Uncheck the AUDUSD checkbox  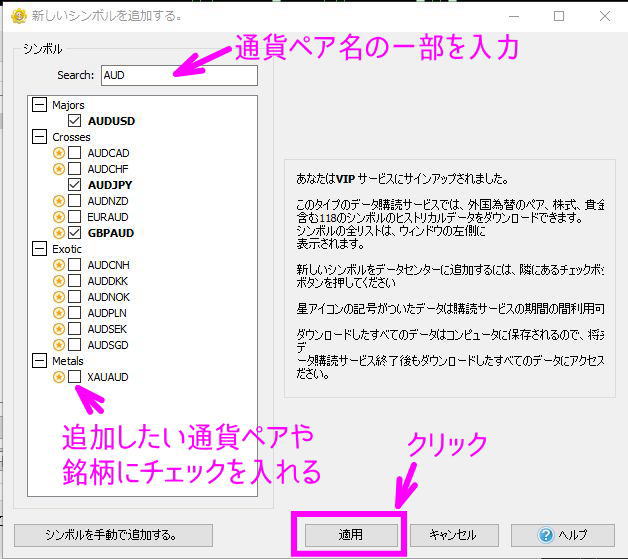[x=74, y=121]
